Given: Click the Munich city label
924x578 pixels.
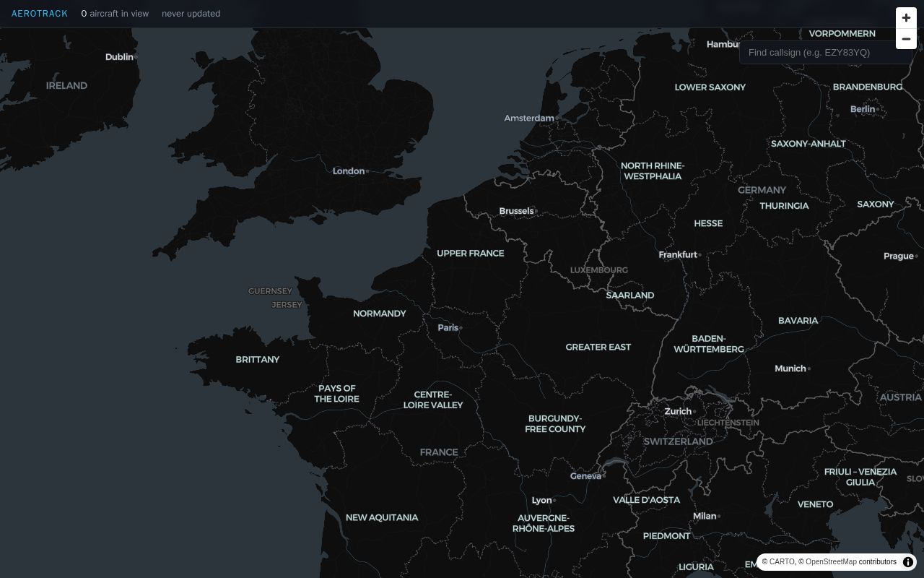Looking at the screenshot, I should click(790, 368).
